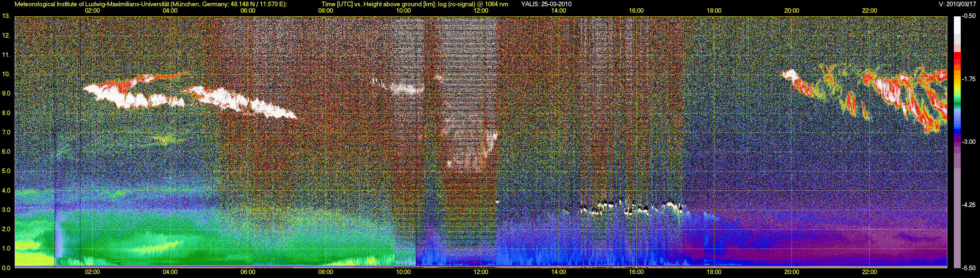Click the 12:00 tick on the bottom time axis
980x278 pixels.
(481, 272)
